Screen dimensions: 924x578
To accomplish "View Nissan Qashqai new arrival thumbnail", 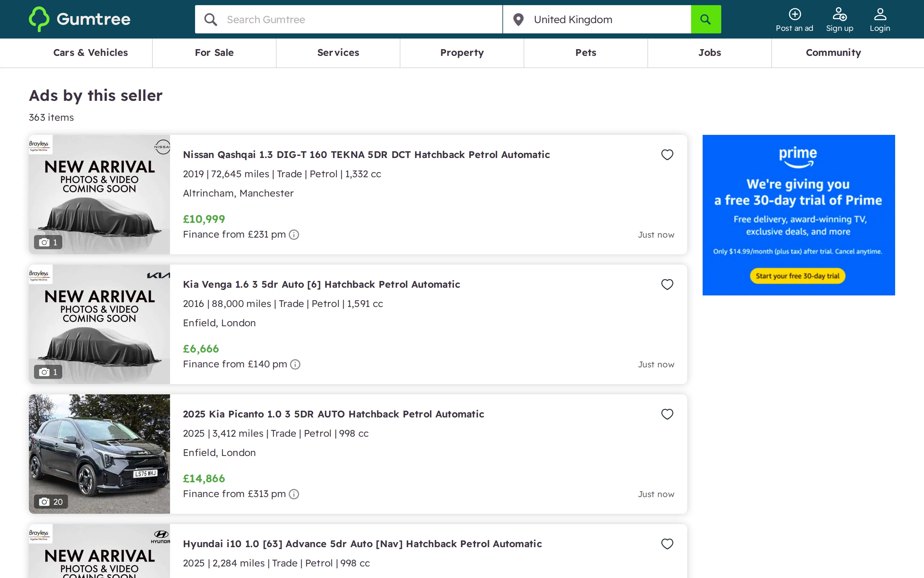I will [99, 195].
